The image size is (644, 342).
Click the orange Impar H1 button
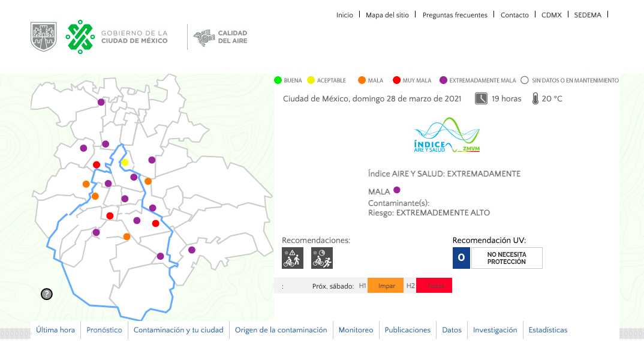[x=386, y=286]
